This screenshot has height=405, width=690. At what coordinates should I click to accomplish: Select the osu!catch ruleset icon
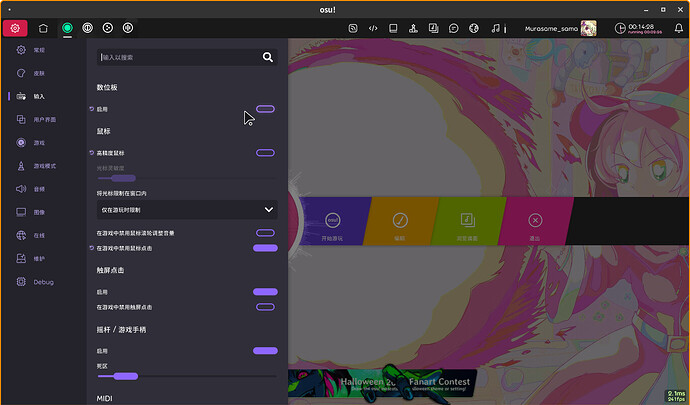click(108, 28)
